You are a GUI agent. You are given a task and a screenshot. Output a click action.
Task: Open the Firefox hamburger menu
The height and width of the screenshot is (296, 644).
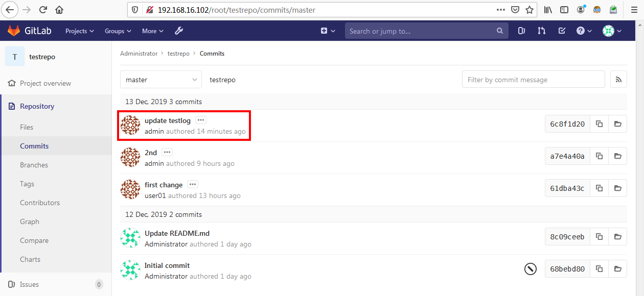tap(634, 10)
